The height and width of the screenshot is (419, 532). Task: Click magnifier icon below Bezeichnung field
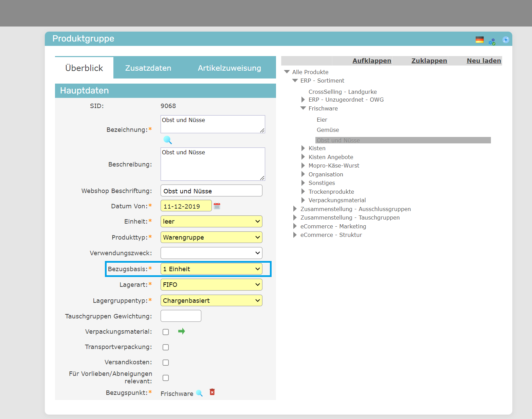click(x=167, y=140)
